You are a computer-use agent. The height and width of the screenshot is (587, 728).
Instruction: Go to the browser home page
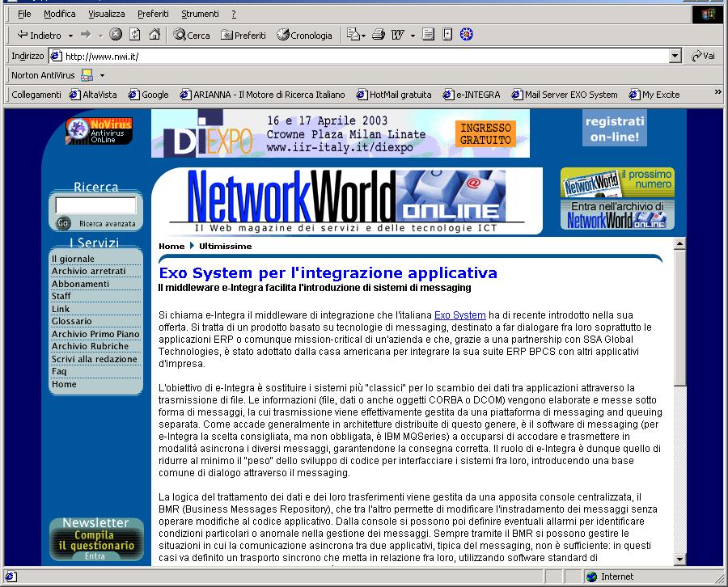tap(154, 34)
